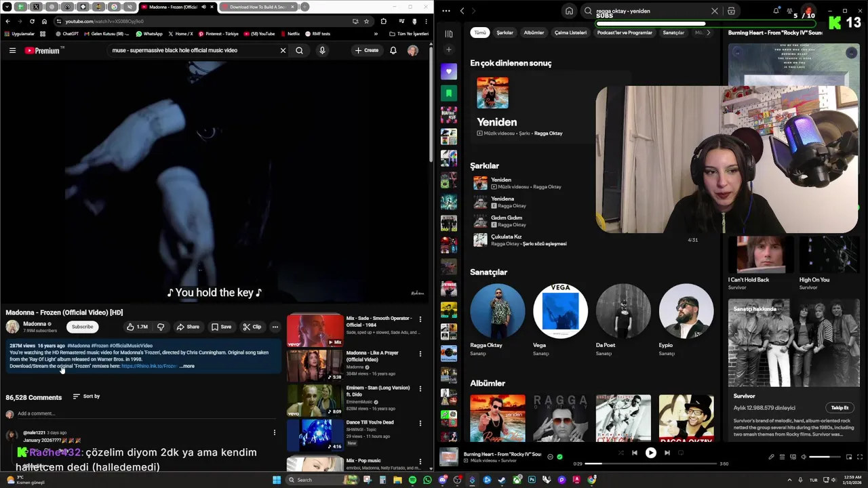Dislike the Madonna Frozen video
The height and width of the screenshot is (488, 868).
[161, 327]
